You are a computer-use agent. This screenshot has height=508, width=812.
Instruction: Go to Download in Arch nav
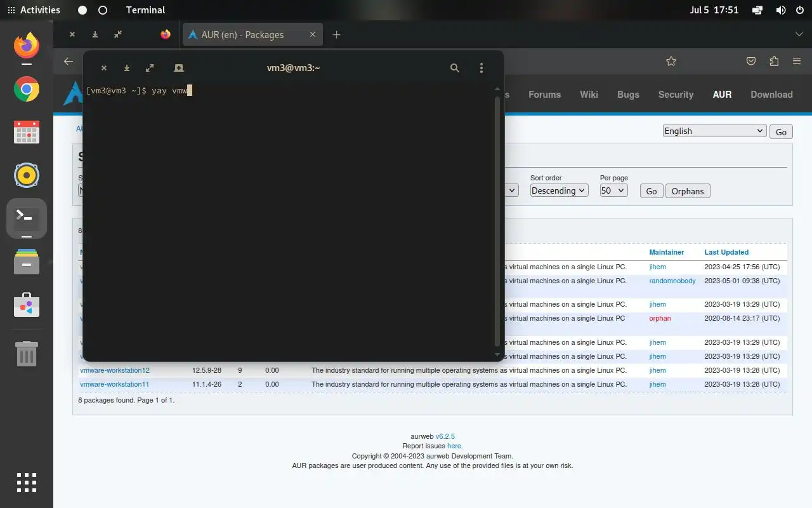[771, 95]
